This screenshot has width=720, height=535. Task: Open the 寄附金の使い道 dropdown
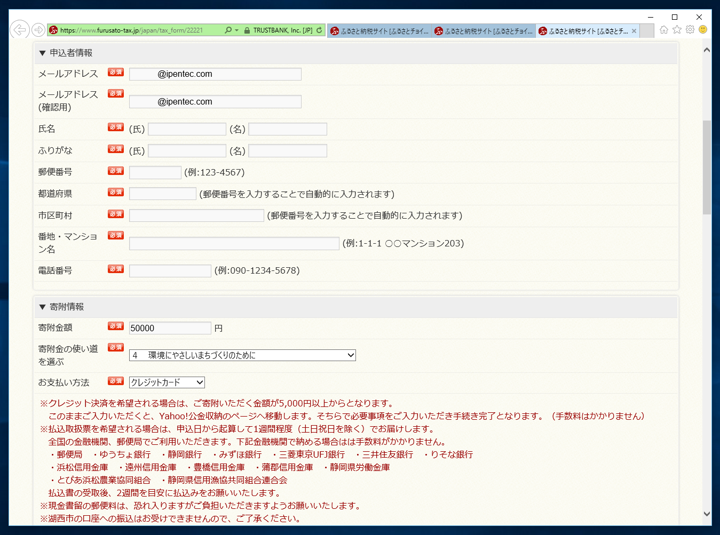pos(242,355)
